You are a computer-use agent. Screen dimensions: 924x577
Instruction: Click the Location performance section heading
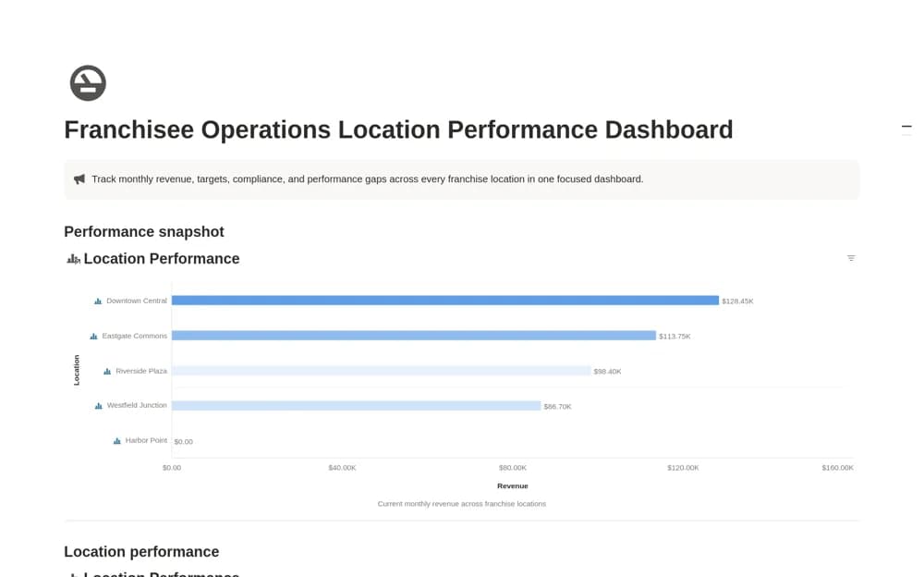pyautogui.click(x=141, y=552)
